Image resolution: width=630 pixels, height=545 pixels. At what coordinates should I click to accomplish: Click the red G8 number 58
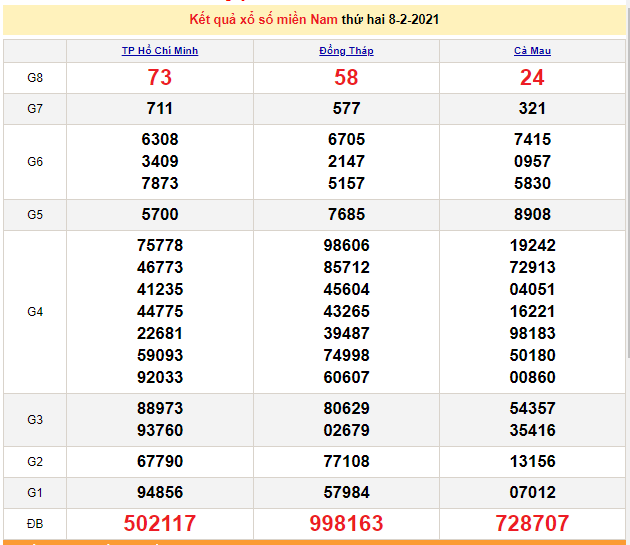(346, 77)
